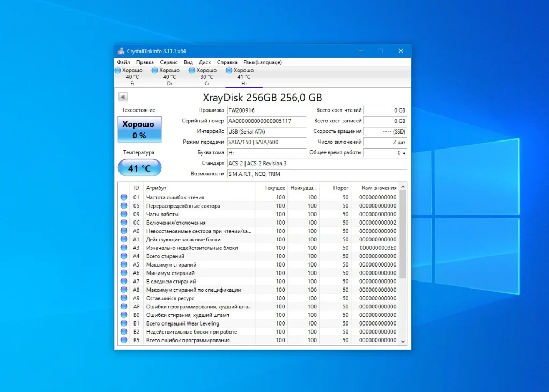The height and width of the screenshot is (392, 549).
Task: Click the CrystalDiskInfo title bar app icon
Action: 121,51
